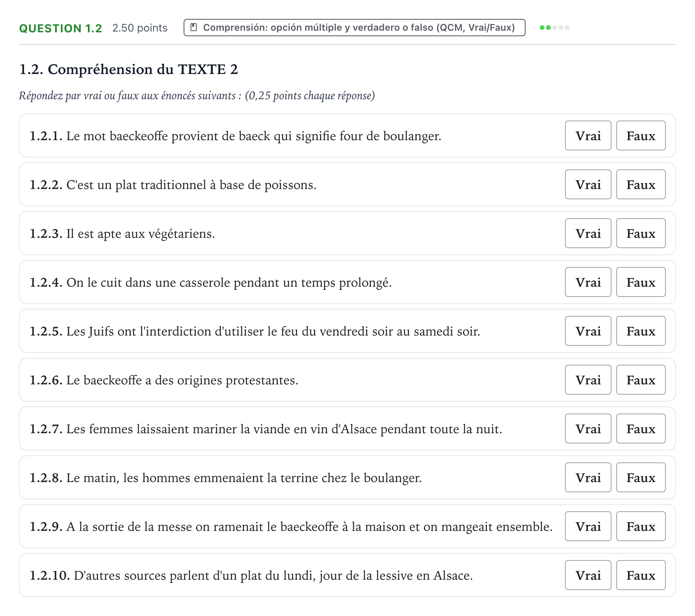Select Faux for origines protestantes 1.2.6

pos(641,380)
